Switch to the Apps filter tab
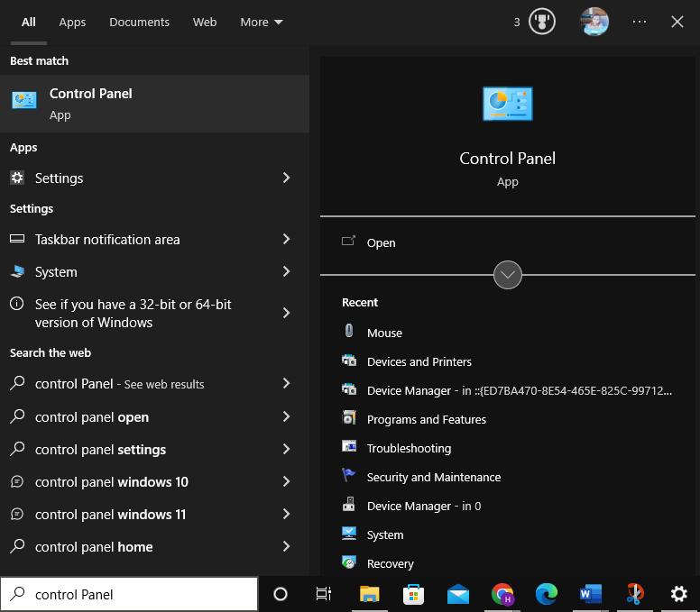Viewport: 700px width, 612px height. 72,22
